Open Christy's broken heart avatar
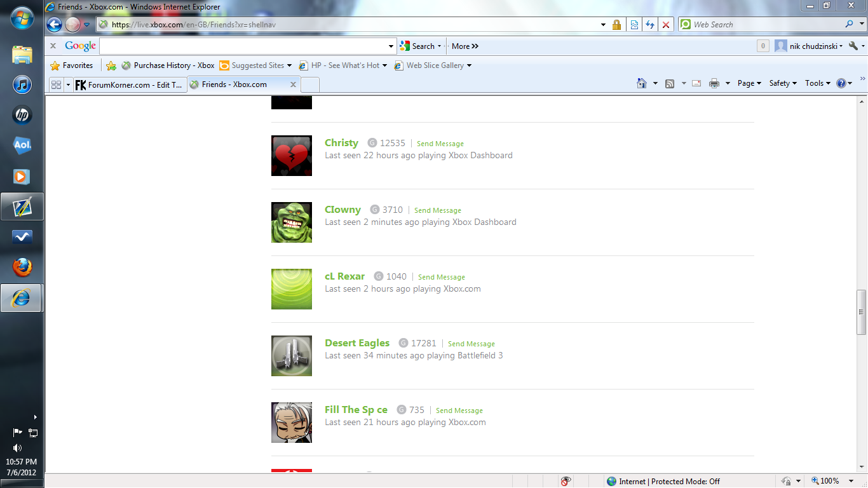The height and width of the screenshot is (488, 868). 292,156
